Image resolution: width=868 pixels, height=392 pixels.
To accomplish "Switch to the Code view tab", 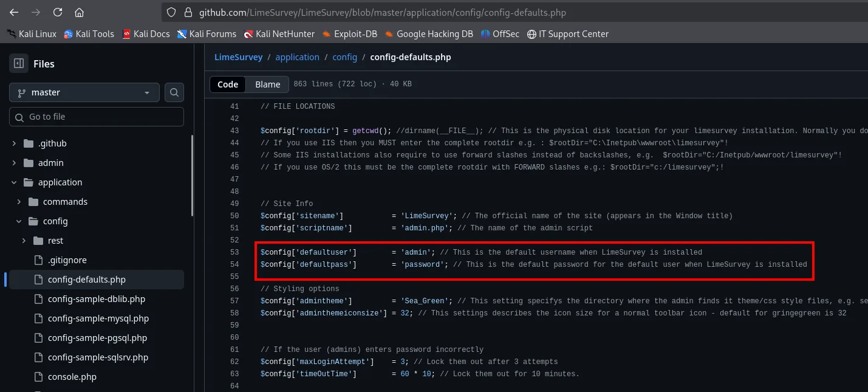I will tap(228, 84).
